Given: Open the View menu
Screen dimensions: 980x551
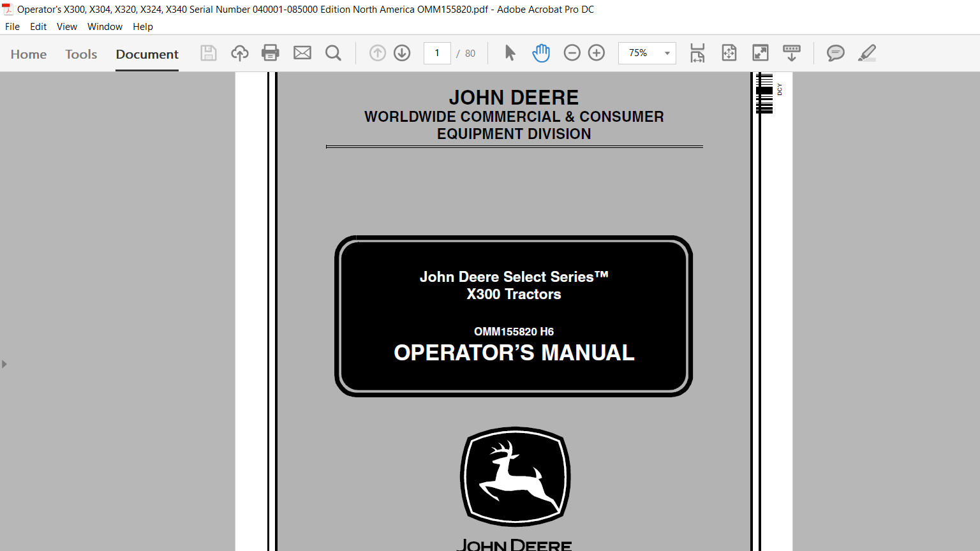Looking at the screenshot, I should coord(67,27).
